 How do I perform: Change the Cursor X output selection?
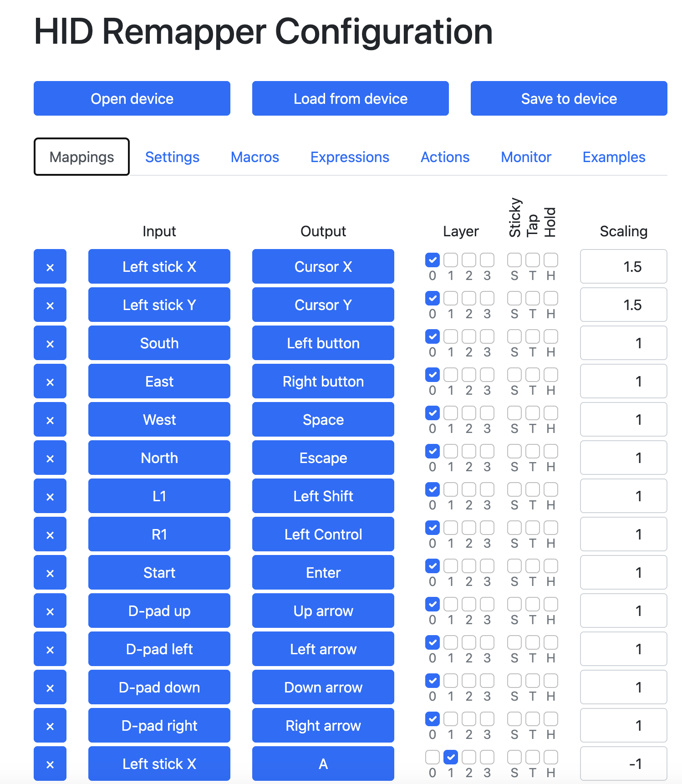(323, 267)
